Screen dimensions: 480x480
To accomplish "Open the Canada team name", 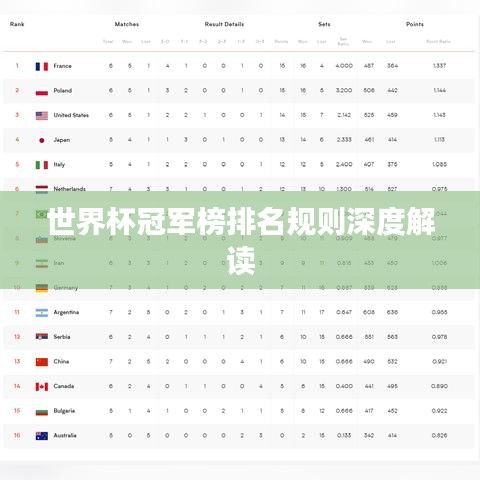I will click(x=64, y=386).
